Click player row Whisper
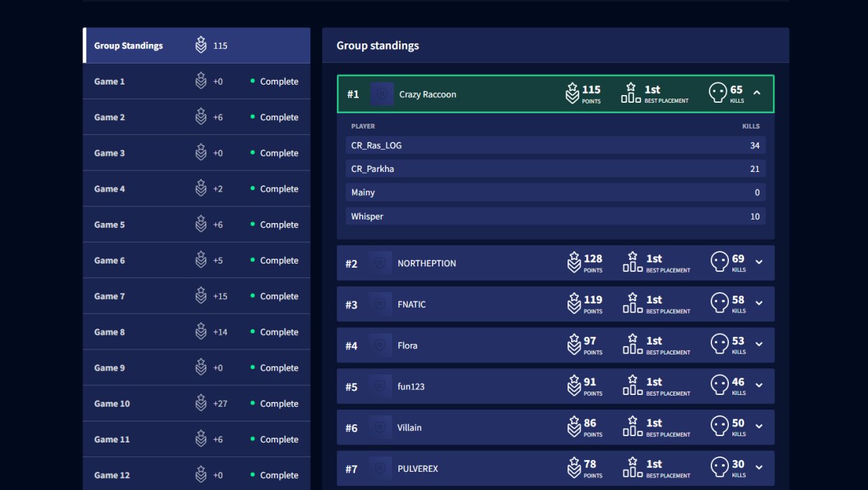 (556, 217)
